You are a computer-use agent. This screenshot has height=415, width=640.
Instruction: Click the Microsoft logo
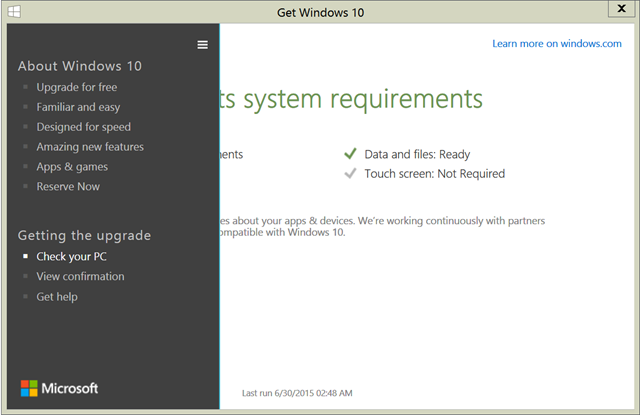tap(59, 388)
